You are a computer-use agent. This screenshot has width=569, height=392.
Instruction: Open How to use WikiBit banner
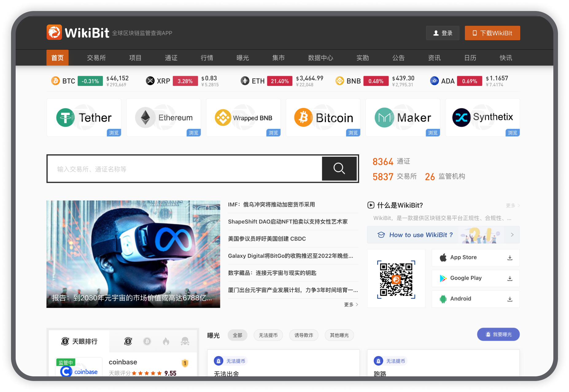[x=443, y=235]
